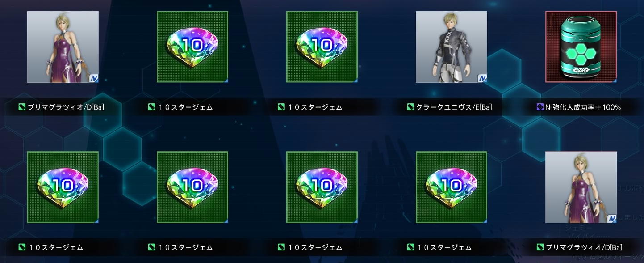The width and height of the screenshot is (644, 263).
Task: Open the プリマグラツィオ thumbnail below the canister
Action: [x=581, y=187]
